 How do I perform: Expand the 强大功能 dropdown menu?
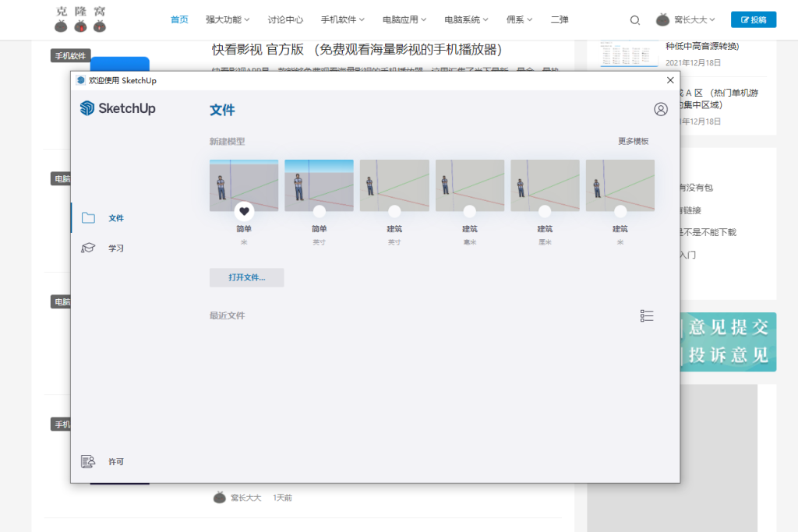(228, 19)
